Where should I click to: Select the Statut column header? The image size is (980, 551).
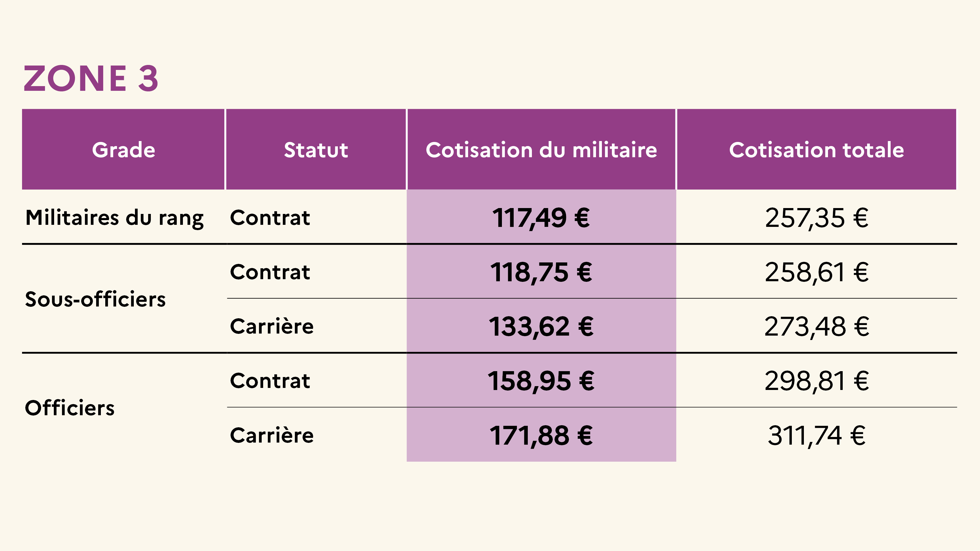coord(316,150)
